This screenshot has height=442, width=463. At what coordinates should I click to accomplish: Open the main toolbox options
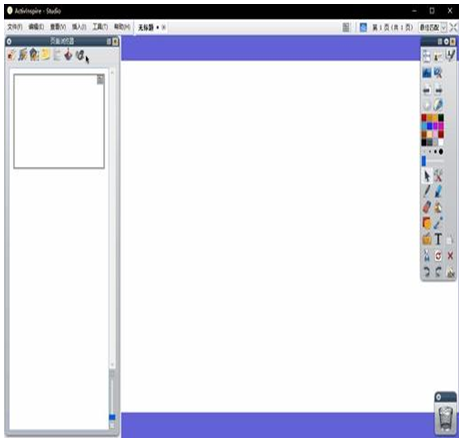tap(446, 41)
